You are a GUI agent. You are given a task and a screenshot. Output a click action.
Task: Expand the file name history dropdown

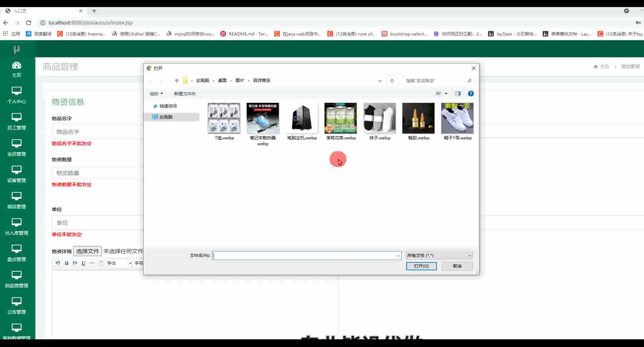coord(398,255)
